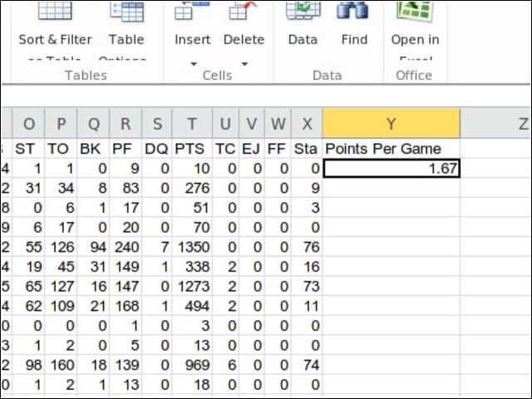Select column Y header
This screenshot has height=399, width=532.
pyautogui.click(x=392, y=124)
